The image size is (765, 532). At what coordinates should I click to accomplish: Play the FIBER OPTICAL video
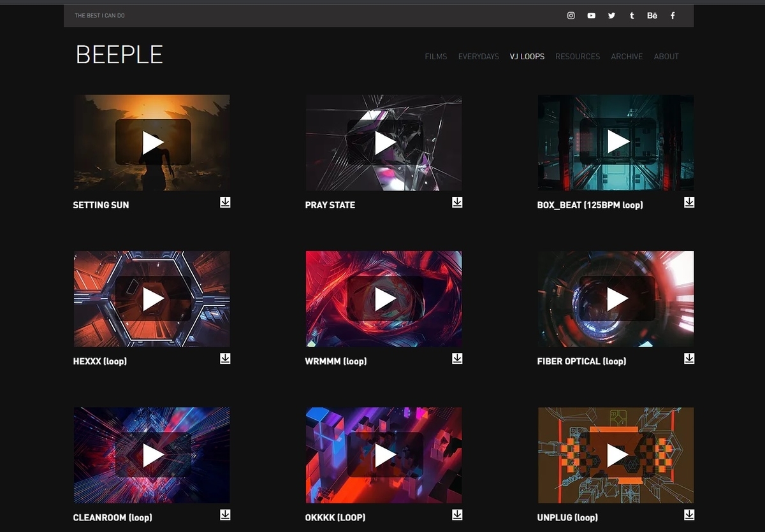coord(617,298)
